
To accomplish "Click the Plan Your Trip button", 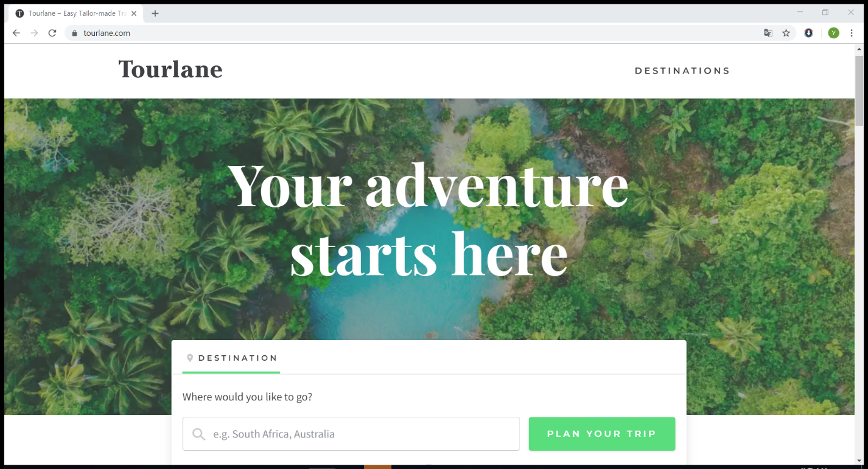I will 602,434.
